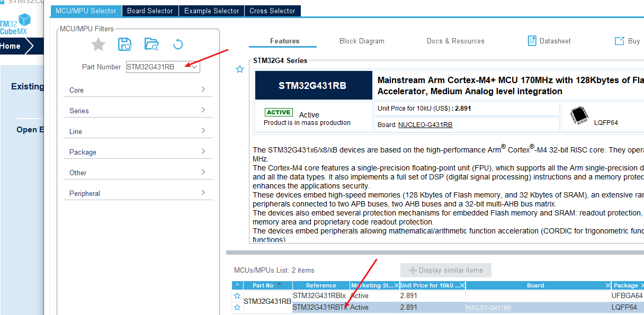
Task: Click the LQFP64 package cell in the list
Action: [x=628, y=307]
